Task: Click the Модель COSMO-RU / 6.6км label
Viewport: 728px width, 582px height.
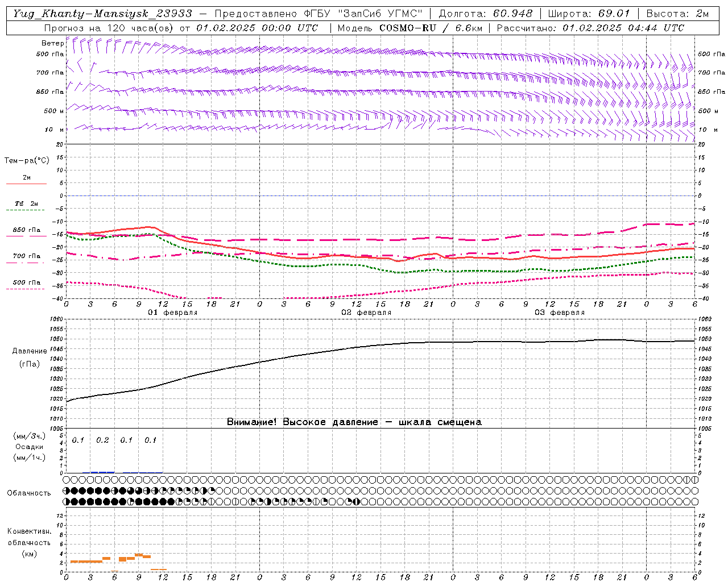Action: (x=410, y=28)
